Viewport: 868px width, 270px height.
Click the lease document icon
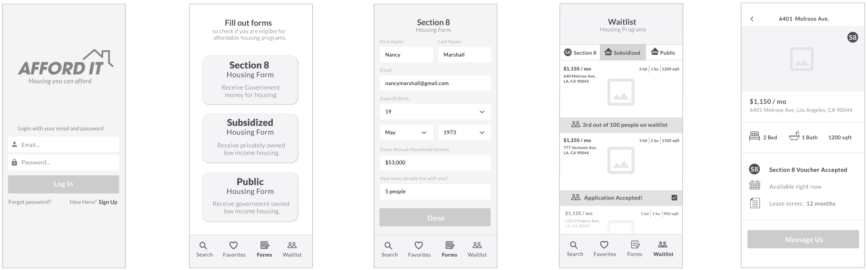point(755,203)
